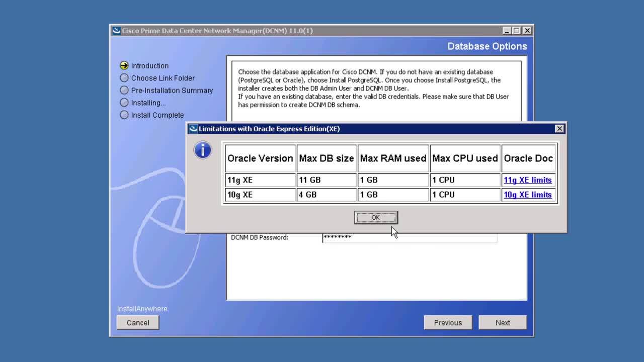Viewport: 644px width, 362px height.
Task: Click the Cancel button in installer
Action: coord(138,323)
